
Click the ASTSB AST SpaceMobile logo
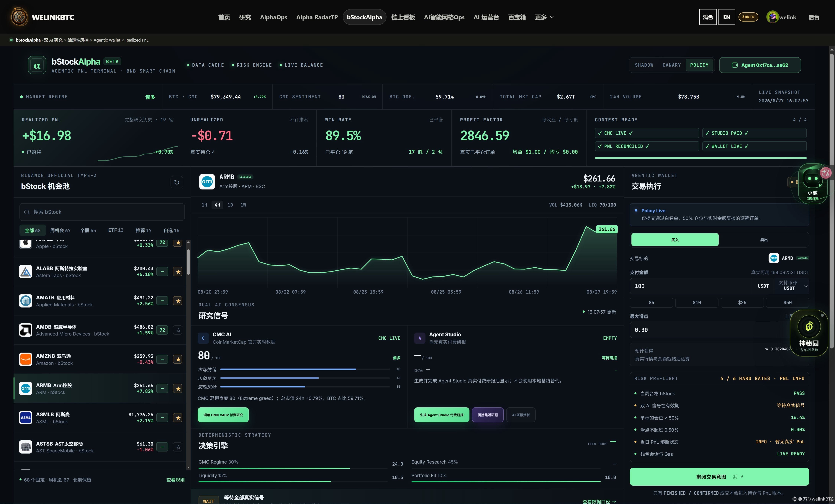click(25, 447)
